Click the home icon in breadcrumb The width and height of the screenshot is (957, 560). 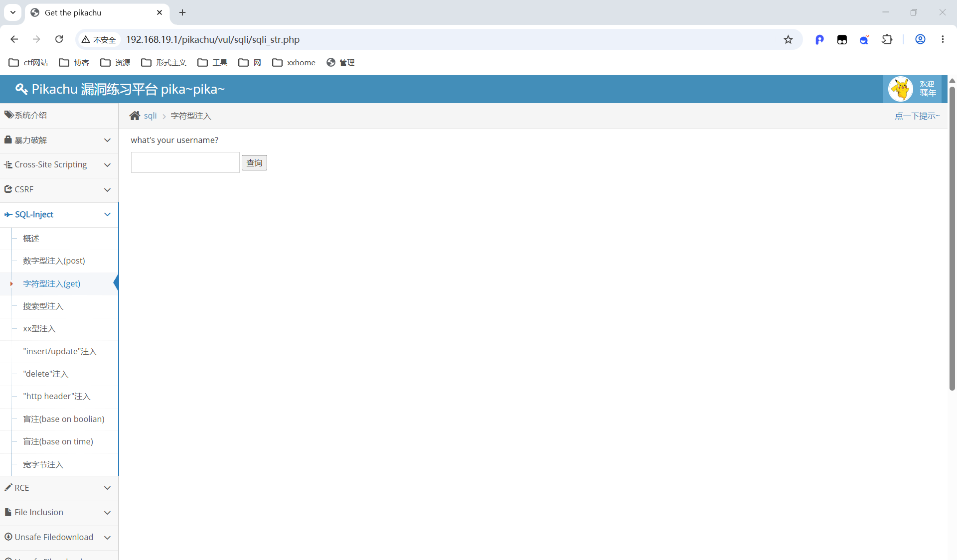click(135, 116)
